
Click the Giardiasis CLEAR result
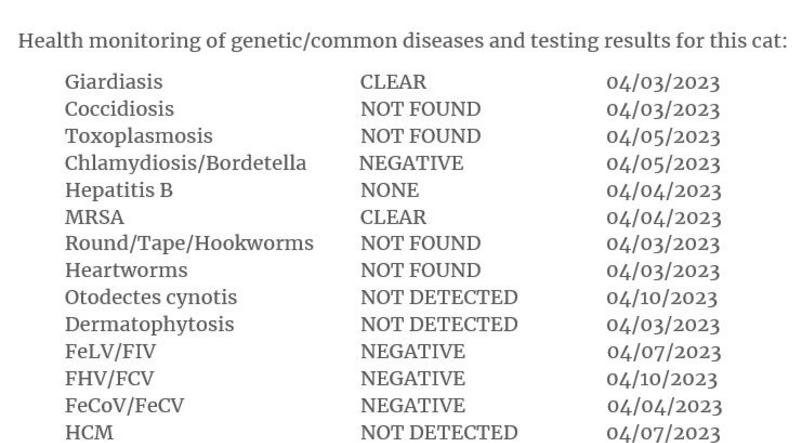(x=393, y=82)
